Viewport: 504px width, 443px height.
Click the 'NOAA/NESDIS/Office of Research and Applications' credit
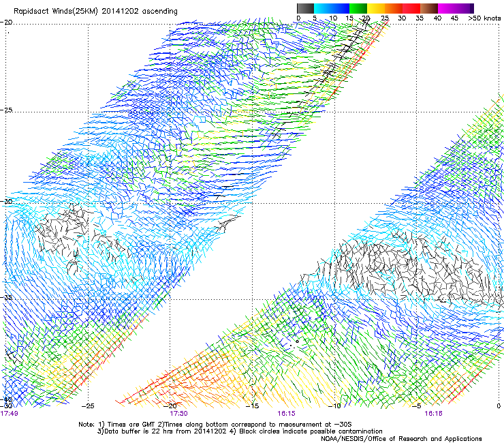(x=401, y=439)
